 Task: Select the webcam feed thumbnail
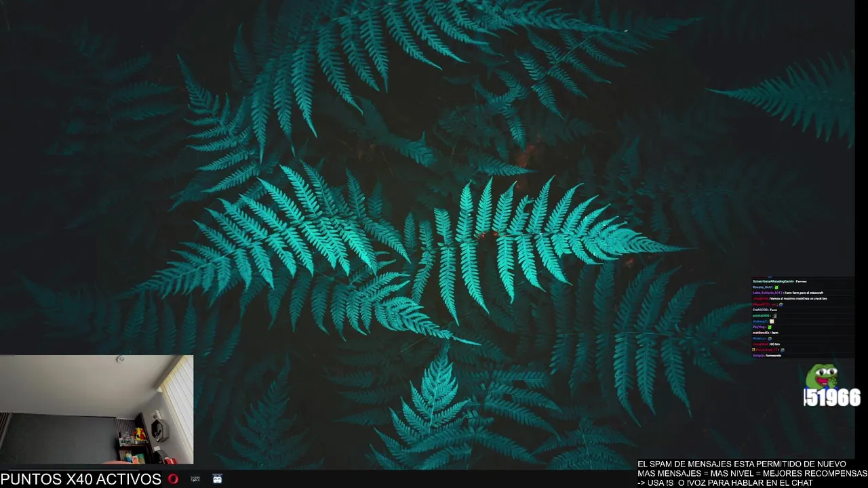pyautogui.click(x=96, y=409)
